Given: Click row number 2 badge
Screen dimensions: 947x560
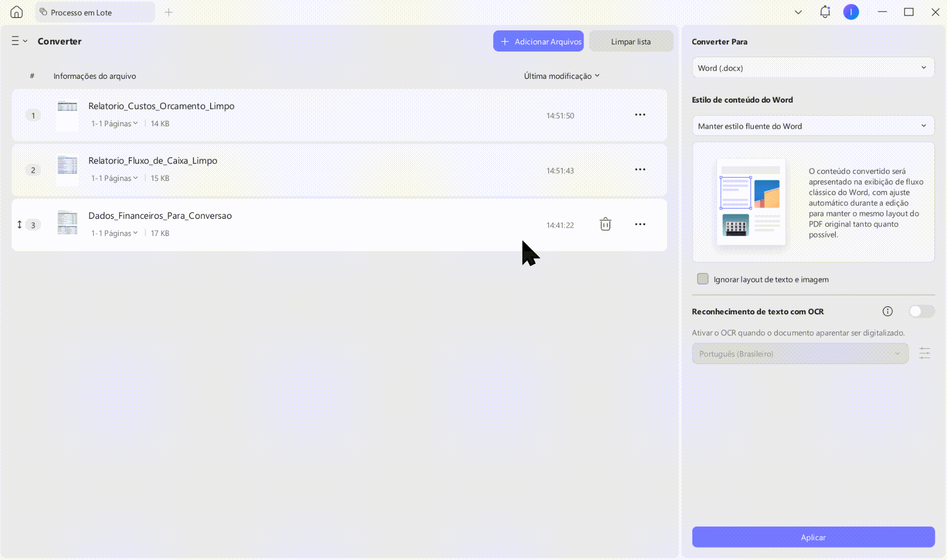Looking at the screenshot, I should click(x=33, y=170).
